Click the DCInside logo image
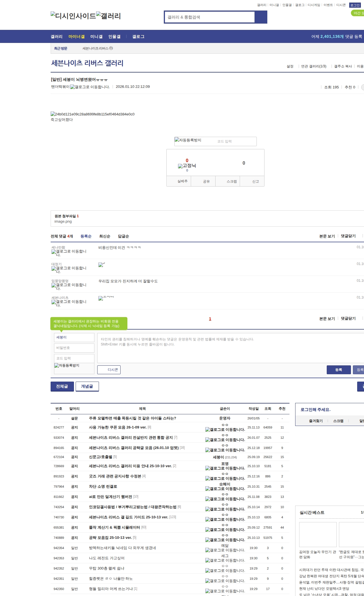The width and height of the screenshot is (364, 596). [73, 16]
